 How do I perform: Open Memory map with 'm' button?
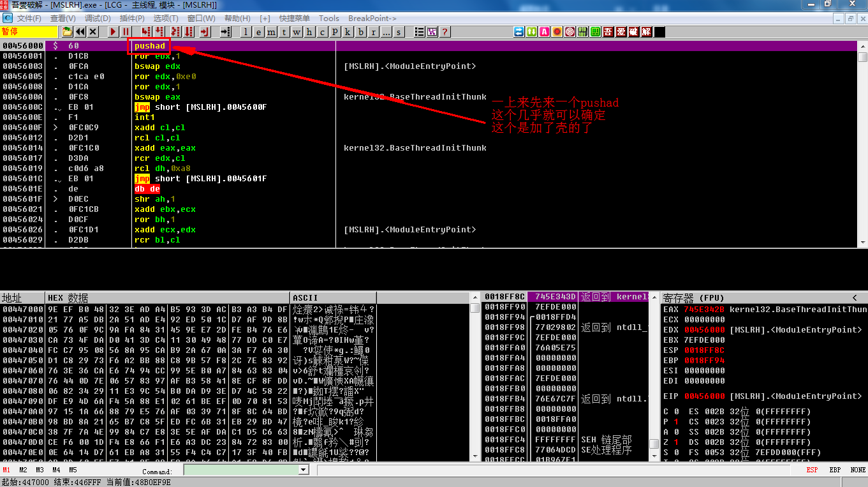tap(270, 32)
